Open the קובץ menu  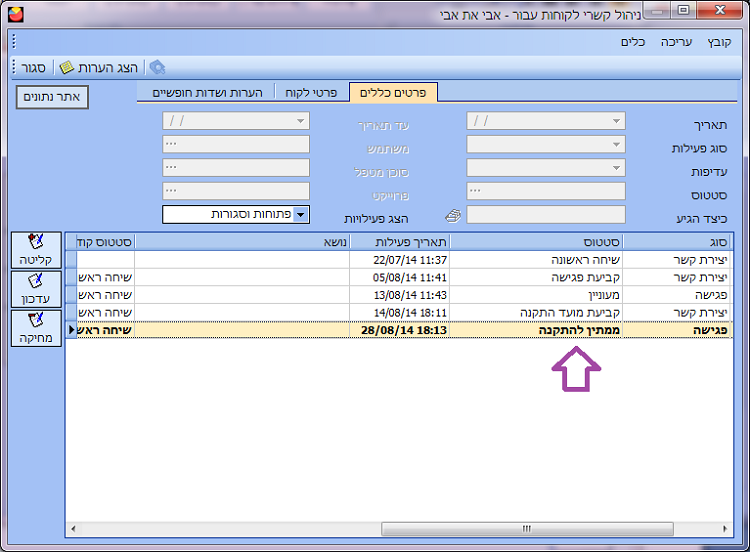point(719,42)
